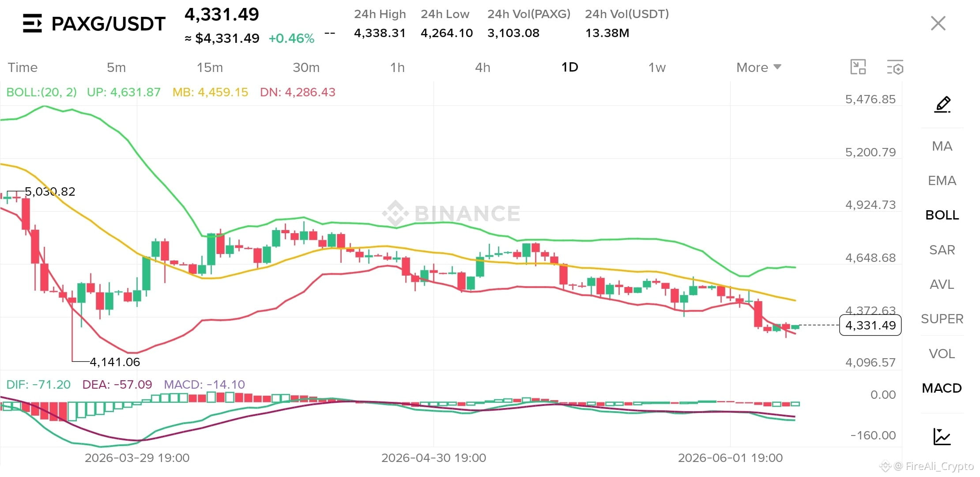Screen dimensions: 980x477
Task: Toggle the BOLL indicator
Action: [x=942, y=215]
